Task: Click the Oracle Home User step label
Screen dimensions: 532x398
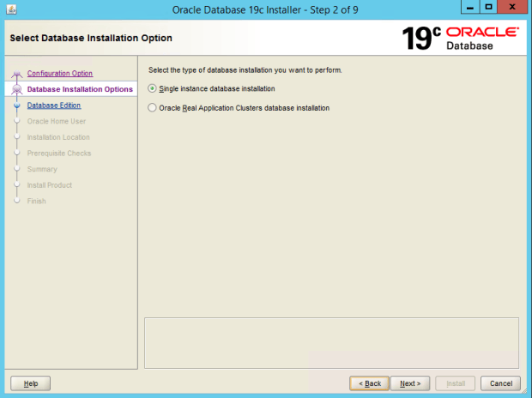Action: click(x=57, y=121)
